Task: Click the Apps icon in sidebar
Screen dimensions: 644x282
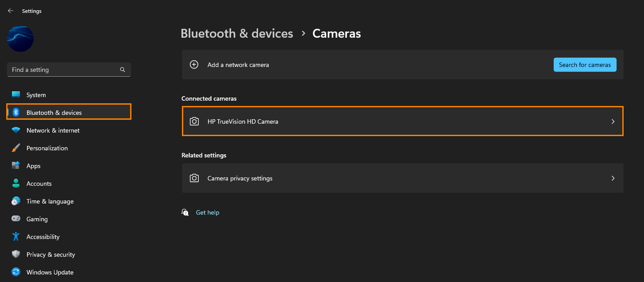Action: (x=16, y=166)
